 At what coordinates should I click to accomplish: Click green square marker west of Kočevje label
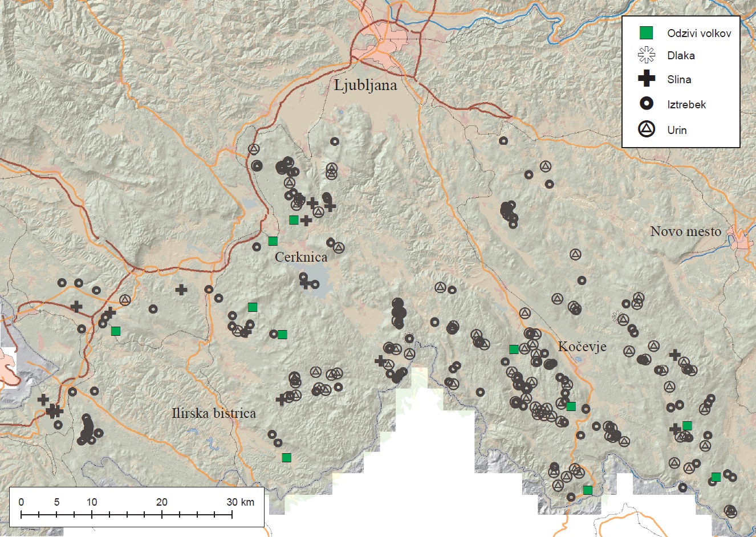click(514, 349)
